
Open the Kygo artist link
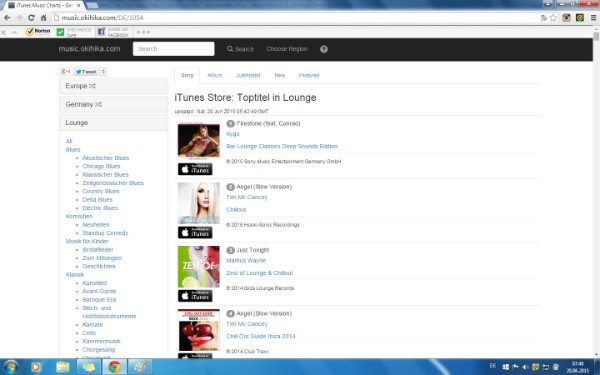click(233, 134)
